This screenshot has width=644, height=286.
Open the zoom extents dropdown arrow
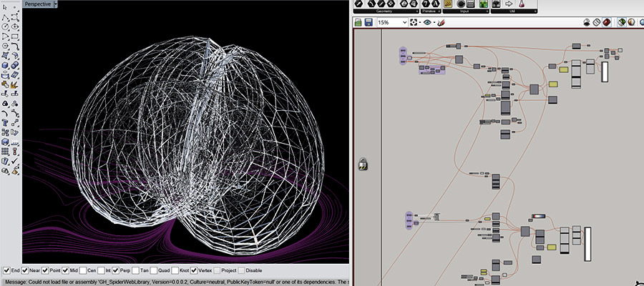tap(420, 22)
